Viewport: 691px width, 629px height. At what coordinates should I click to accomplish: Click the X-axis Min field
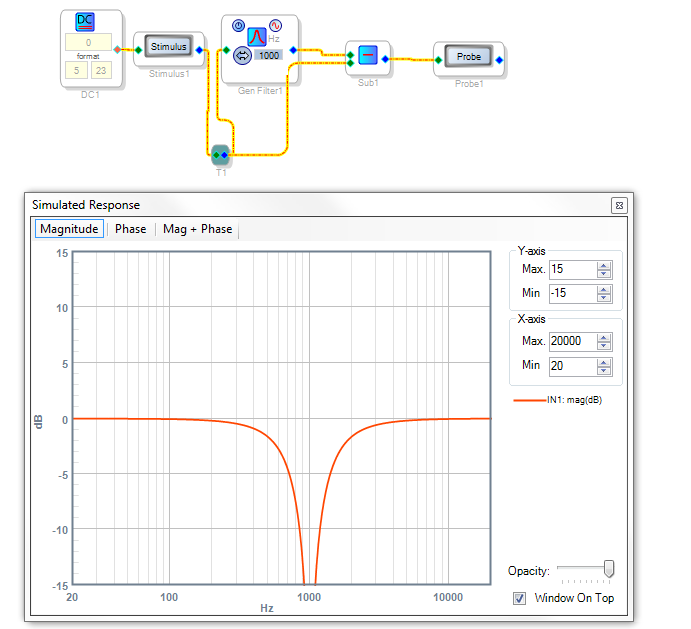click(572, 366)
